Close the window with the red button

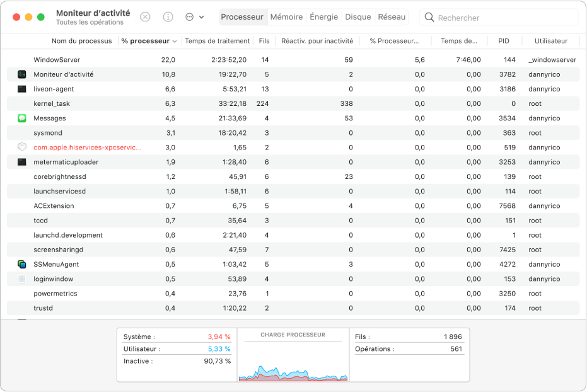pos(16,17)
